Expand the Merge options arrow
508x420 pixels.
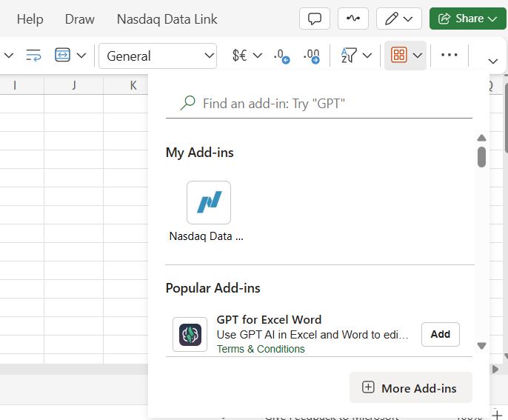(x=81, y=56)
